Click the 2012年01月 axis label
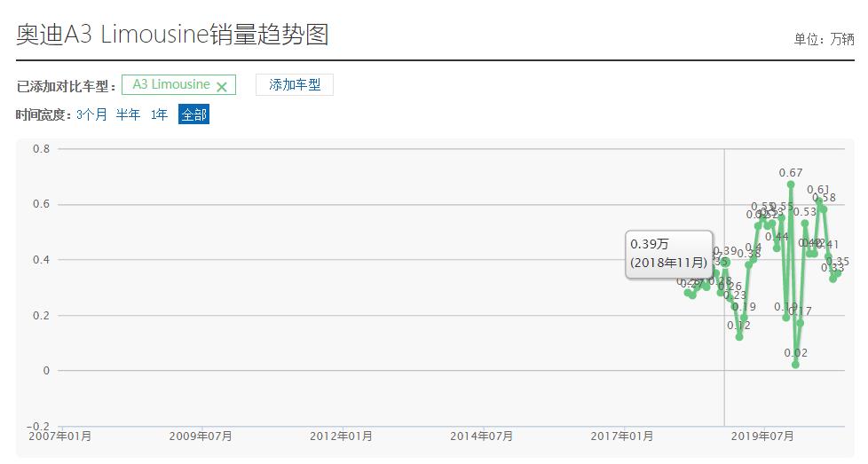Image resolution: width=868 pixels, height=464 pixels. [341, 436]
